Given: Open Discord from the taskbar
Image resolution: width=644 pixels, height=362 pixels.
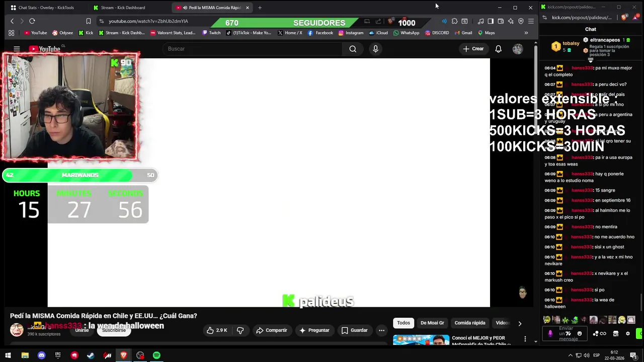Looking at the screenshot, I should click(41, 355).
